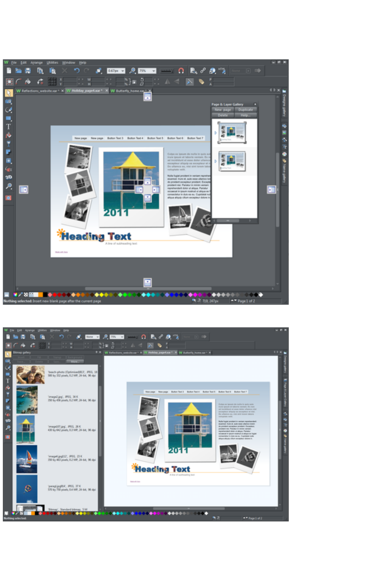
Task: Open the vertical 'Page & Layer Gallery' side tab in Bitmap gallery window
Action: [x=285, y=393]
